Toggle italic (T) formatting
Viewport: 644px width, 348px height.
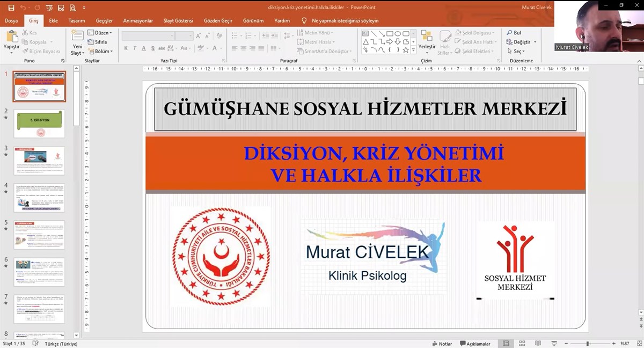pyautogui.click(x=135, y=48)
